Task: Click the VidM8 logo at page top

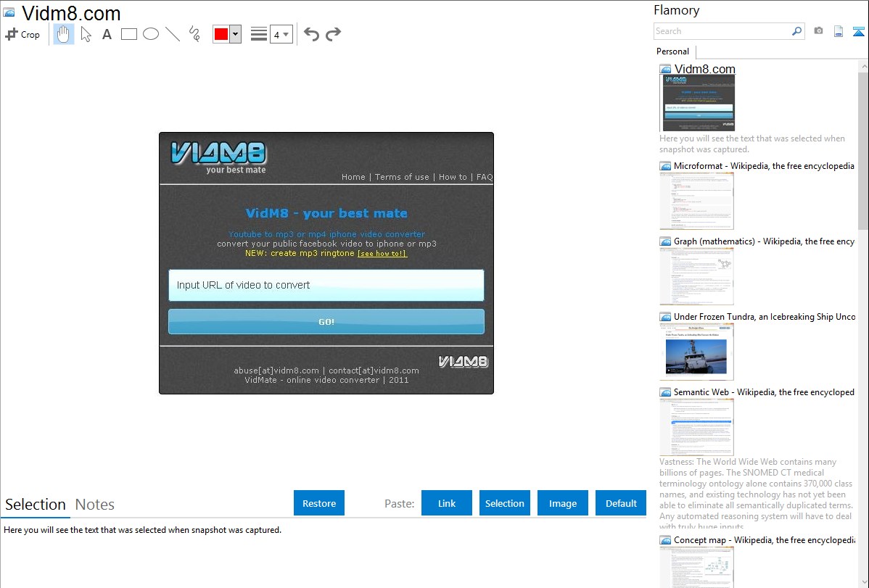Action: 218,157
